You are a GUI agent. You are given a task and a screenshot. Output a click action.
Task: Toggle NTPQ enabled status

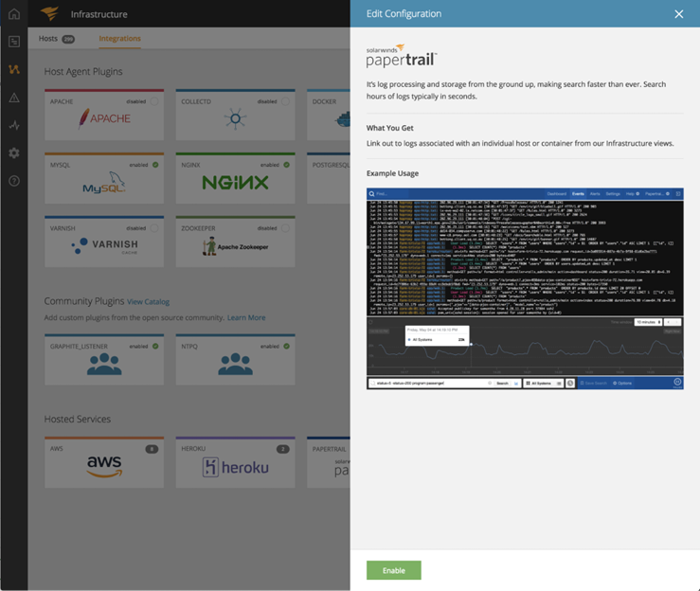pos(287,346)
